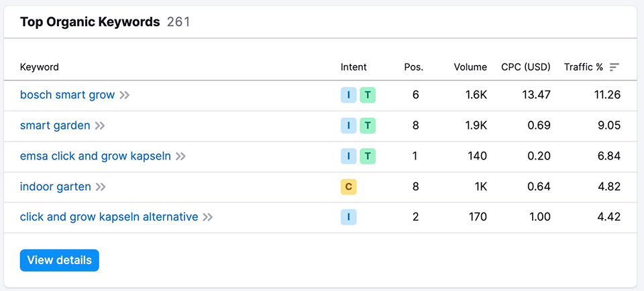Click the traffic value 4.42

(609, 217)
